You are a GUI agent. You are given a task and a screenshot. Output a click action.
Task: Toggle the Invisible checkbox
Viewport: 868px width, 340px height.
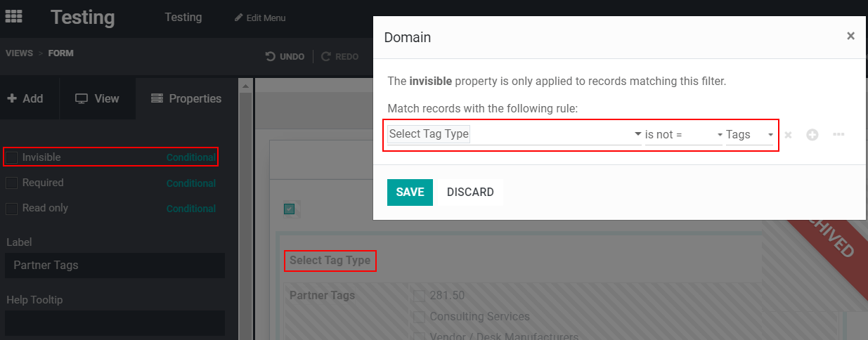click(11, 158)
